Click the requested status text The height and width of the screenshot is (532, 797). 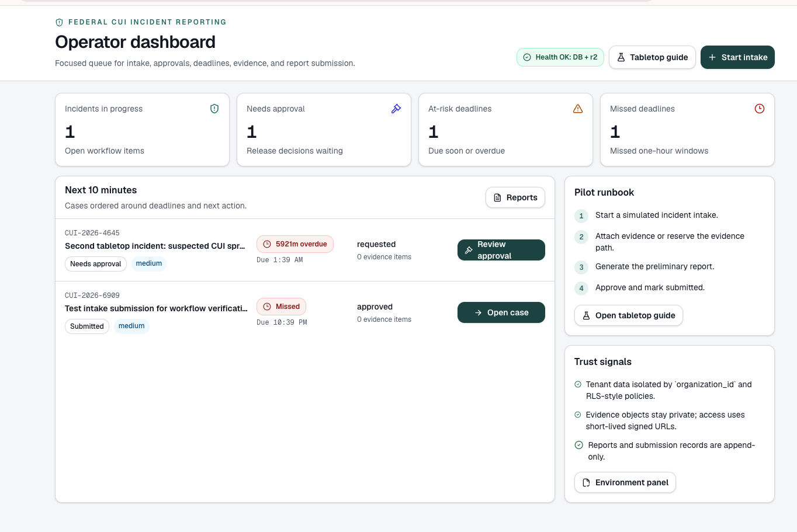(x=376, y=244)
